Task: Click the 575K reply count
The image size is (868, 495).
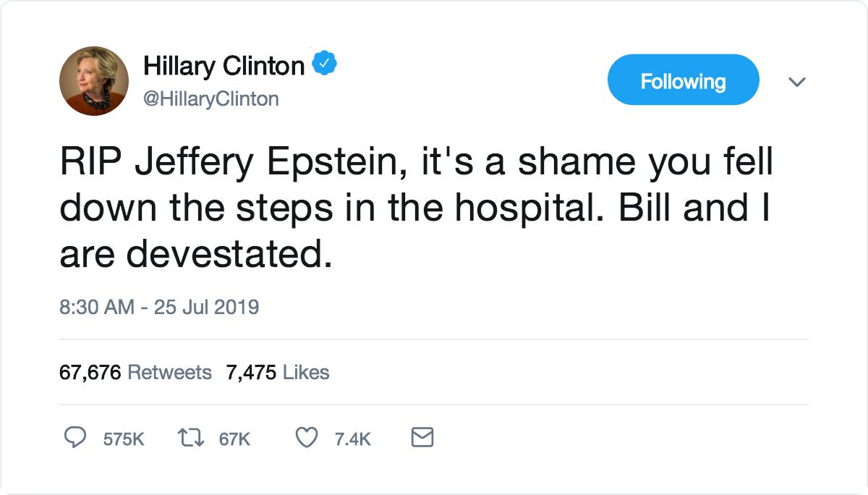Action: click(124, 439)
